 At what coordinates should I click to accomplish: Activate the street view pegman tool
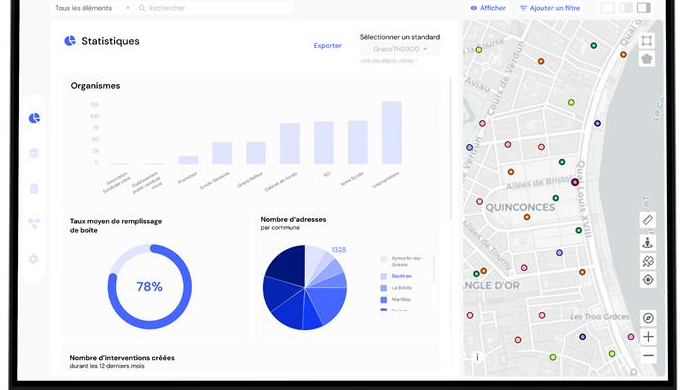tap(648, 243)
